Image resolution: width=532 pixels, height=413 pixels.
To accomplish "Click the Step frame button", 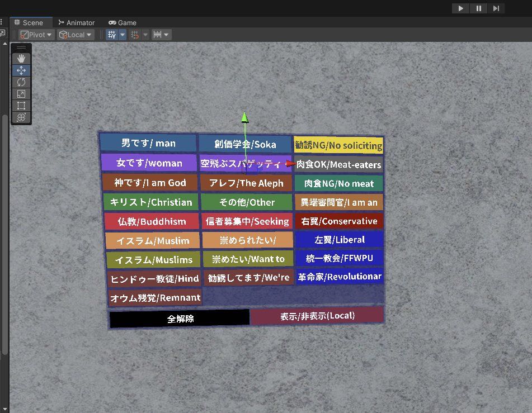I will pos(496,8).
